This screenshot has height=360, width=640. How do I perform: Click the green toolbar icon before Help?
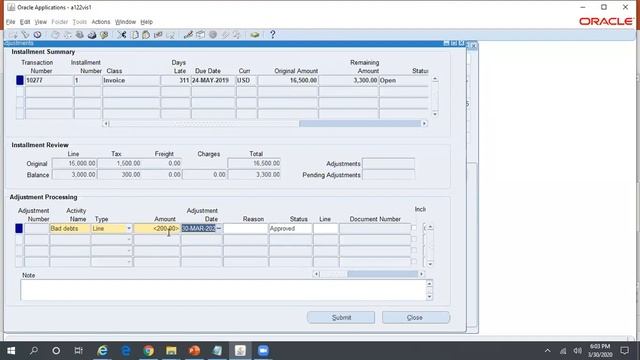point(255,35)
